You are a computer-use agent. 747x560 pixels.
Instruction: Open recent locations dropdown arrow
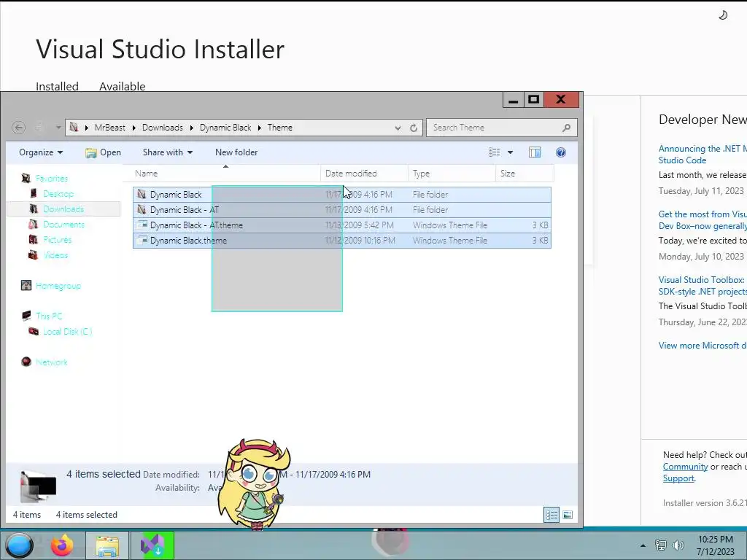pos(58,128)
